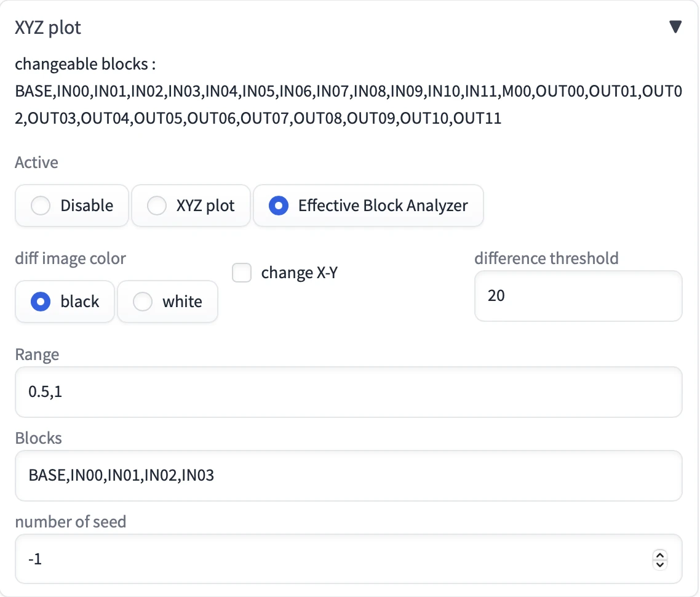This screenshot has height=597, width=700.
Task: Focus the number of seed field
Action: (332, 559)
